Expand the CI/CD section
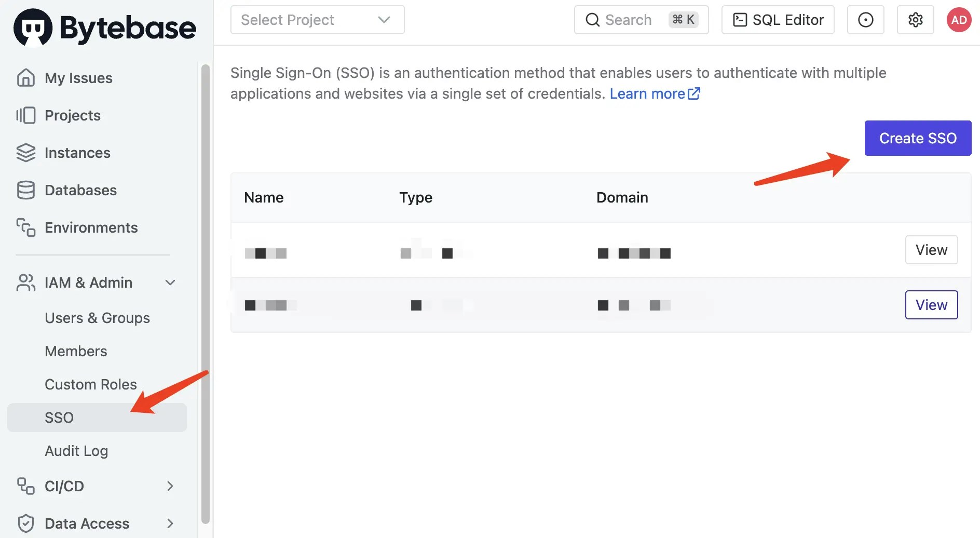 170,486
